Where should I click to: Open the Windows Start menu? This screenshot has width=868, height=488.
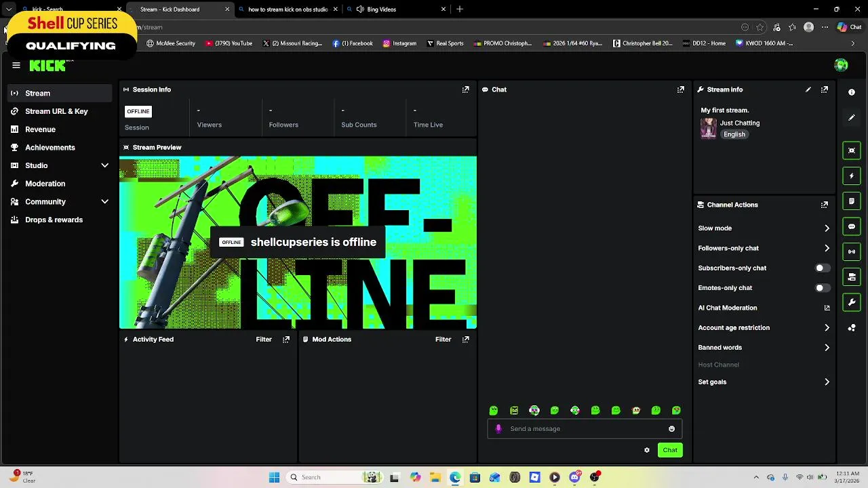pyautogui.click(x=274, y=477)
